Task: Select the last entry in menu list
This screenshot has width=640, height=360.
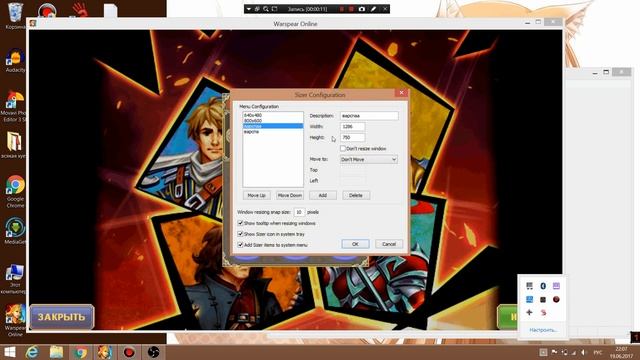Action: [273, 132]
